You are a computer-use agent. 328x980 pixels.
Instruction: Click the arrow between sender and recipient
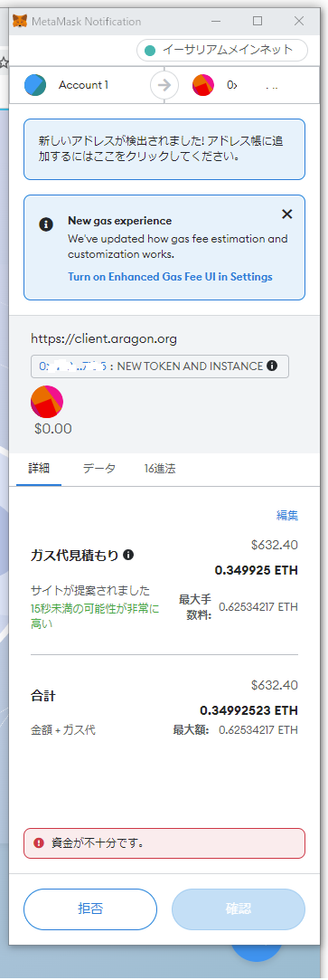[x=164, y=85]
